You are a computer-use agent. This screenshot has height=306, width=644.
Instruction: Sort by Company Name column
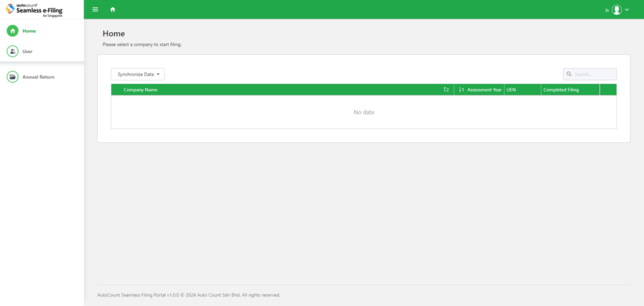tap(282, 90)
